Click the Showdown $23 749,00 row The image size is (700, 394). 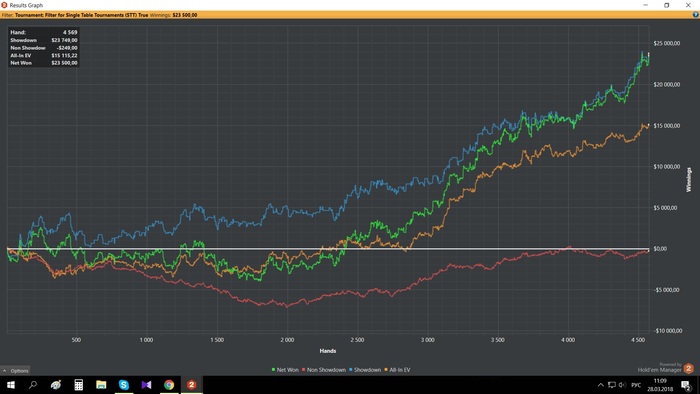coord(44,40)
